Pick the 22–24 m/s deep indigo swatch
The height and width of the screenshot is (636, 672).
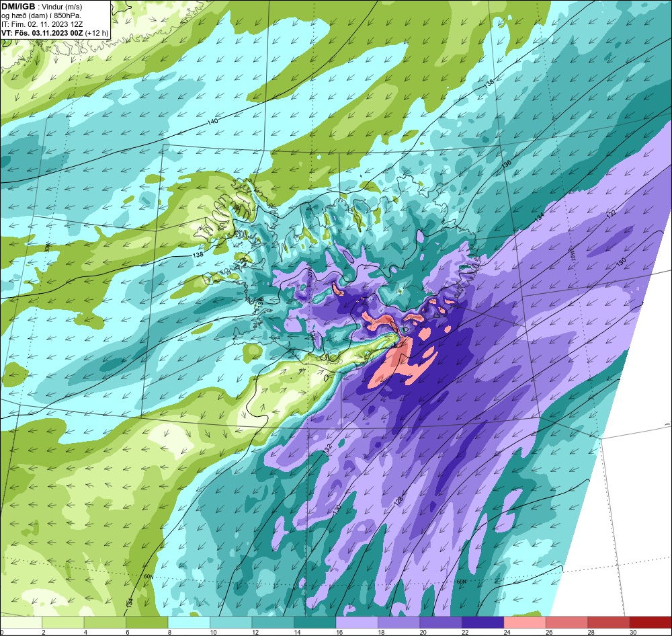click(x=483, y=622)
